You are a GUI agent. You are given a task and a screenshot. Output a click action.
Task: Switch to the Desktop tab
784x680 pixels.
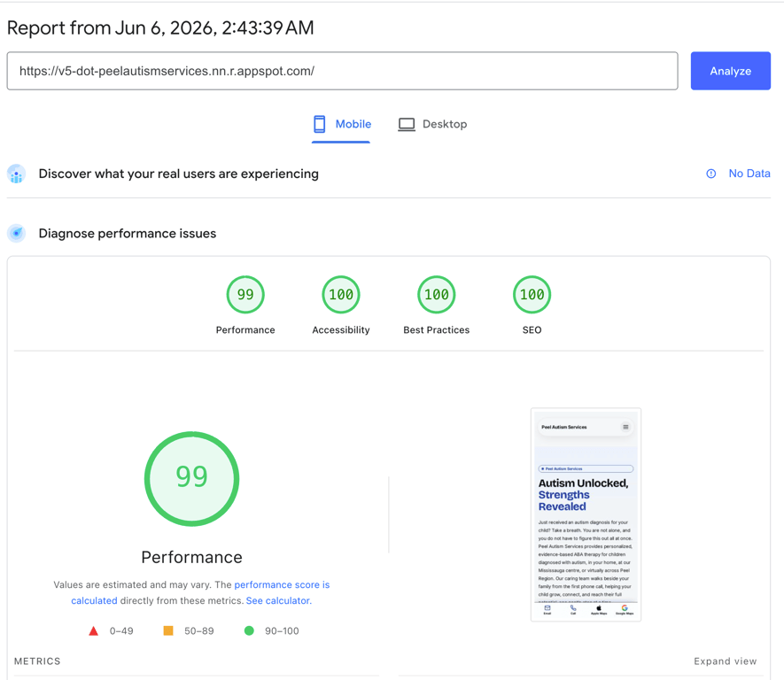click(432, 125)
